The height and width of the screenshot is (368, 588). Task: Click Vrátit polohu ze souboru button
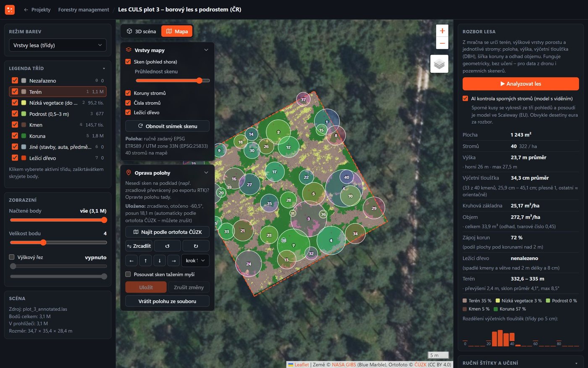[x=167, y=301]
